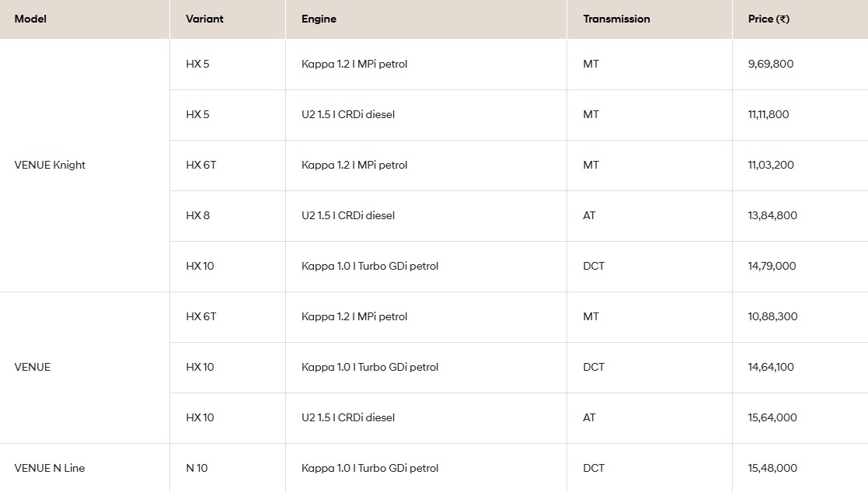Select the 13,84,800 price value
The height and width of the screenshot is (492, 868).
[x=772, y=215]
